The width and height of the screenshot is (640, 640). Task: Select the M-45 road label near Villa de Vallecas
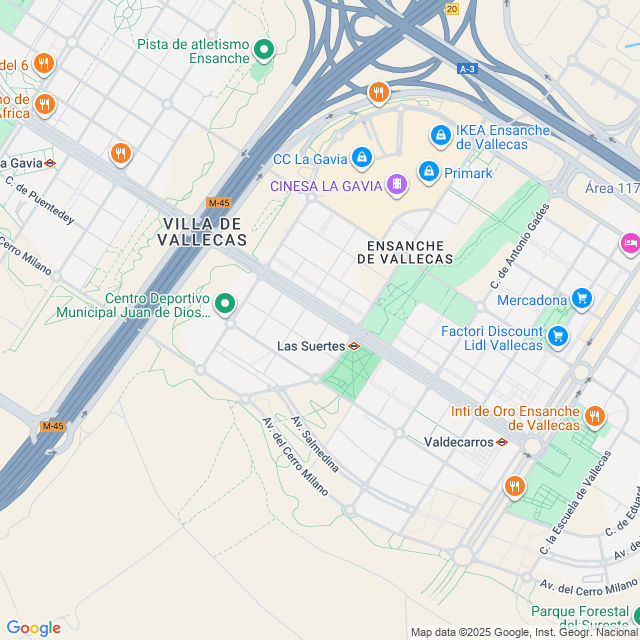[219, 203]
